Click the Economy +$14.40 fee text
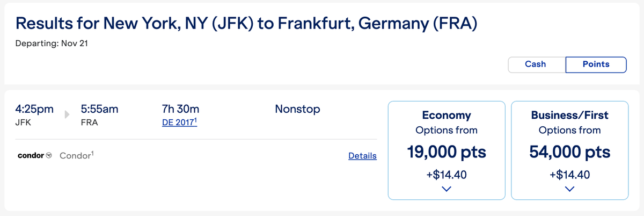This screenshot has width=644, height=216. [x=447, y=175]
